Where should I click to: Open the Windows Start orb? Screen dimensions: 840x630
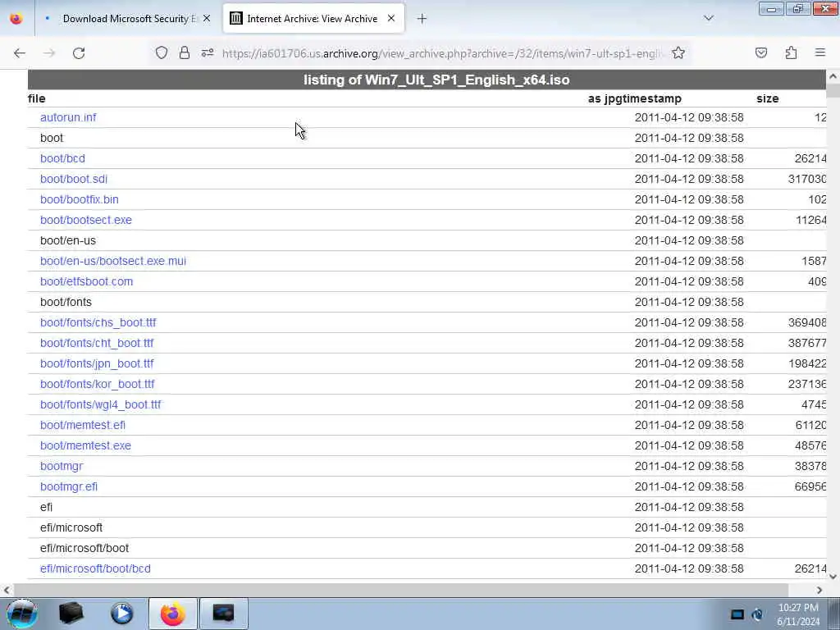(x=22, y=613)
